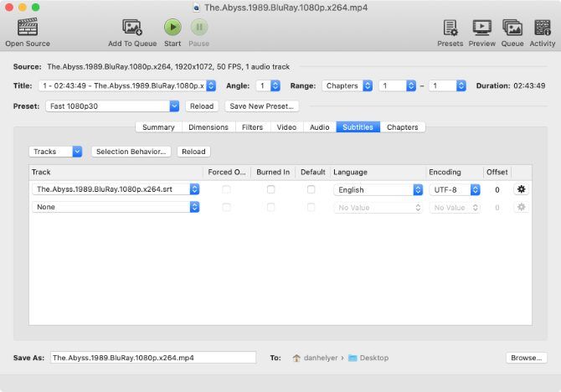Open the Range type dropdown showing Chapters
The height and width of the screenshot is (392, 561).
tap(347, 86)
